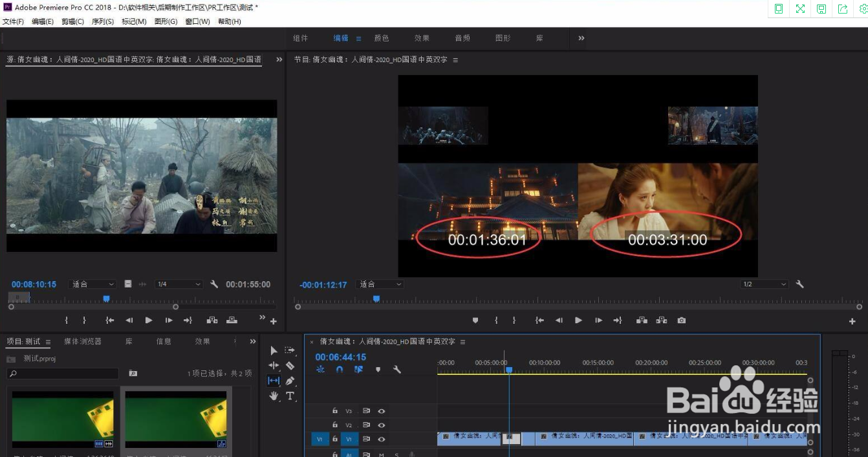Image resolution: width=868 pixels, height=457 pixels.
Task: Select the Hand tool
Action: (274, 396)
